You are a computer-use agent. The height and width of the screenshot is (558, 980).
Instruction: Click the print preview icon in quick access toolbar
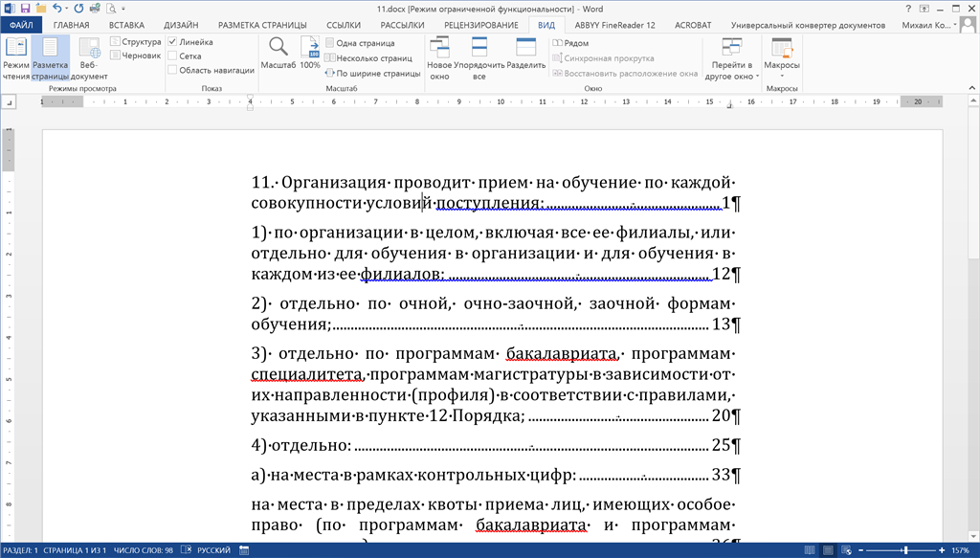coord(111,9)
